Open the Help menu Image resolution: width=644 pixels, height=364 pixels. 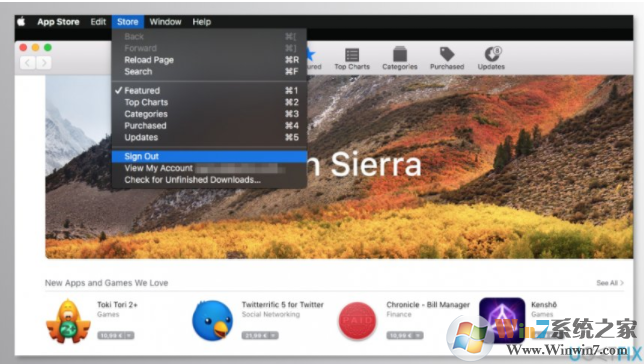202,22
